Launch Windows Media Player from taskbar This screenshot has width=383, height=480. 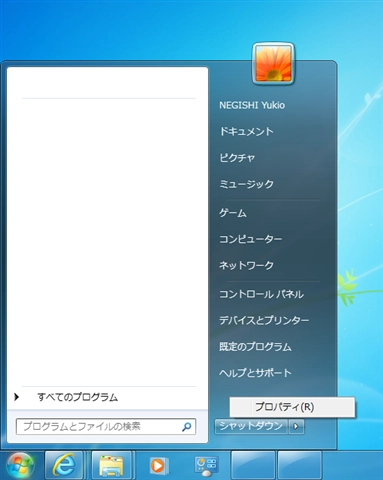coord(158,465)
